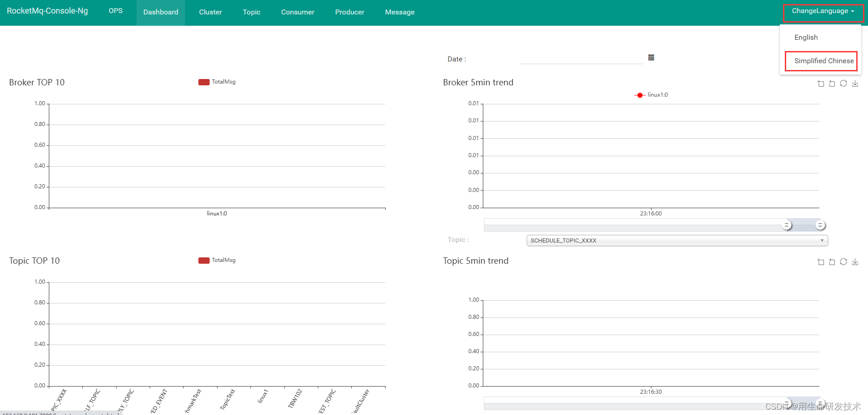Image resolution: width=868 pixels, height=415 pixels.
Task: Toggle TotalMsg legend in Topic TOP 10
Action: 217,260
